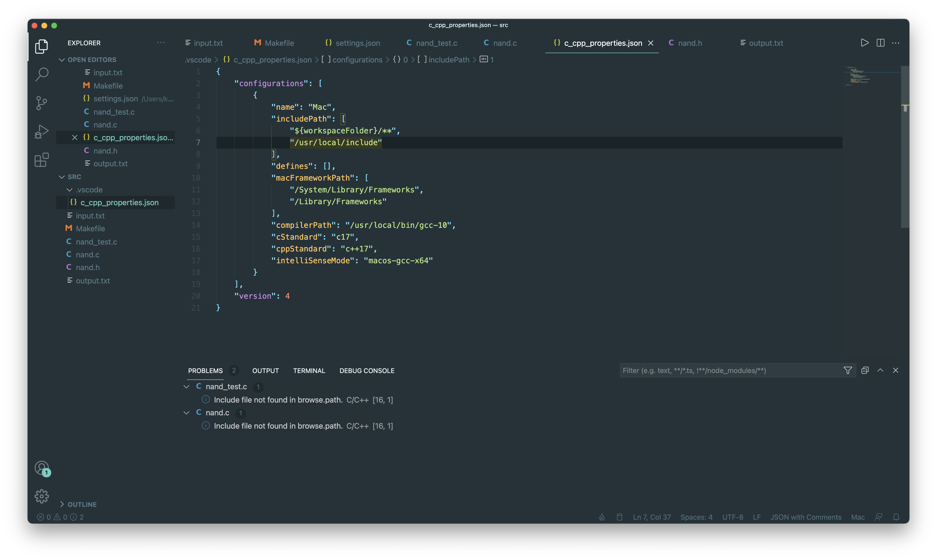Split the editor to the right
Image resolution: width=937 pixels, height=560 pixels.
[x=880, y=43]
